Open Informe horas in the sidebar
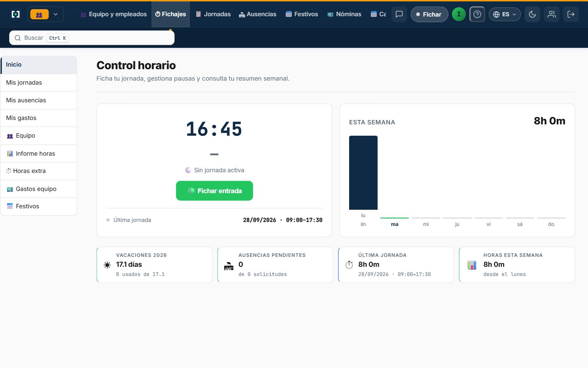Viewport: 588px width, 368px height. (x=39, y=153)
